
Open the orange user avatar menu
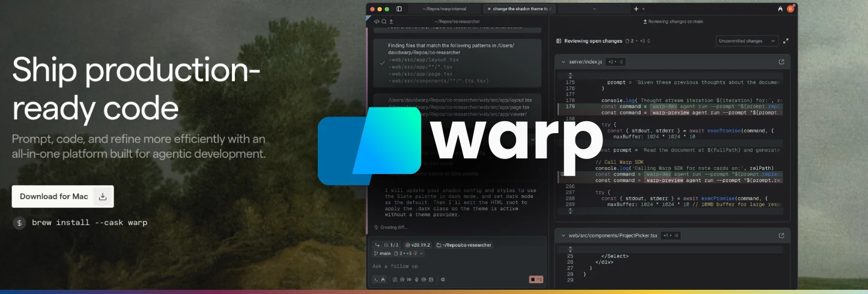point(791,9)
